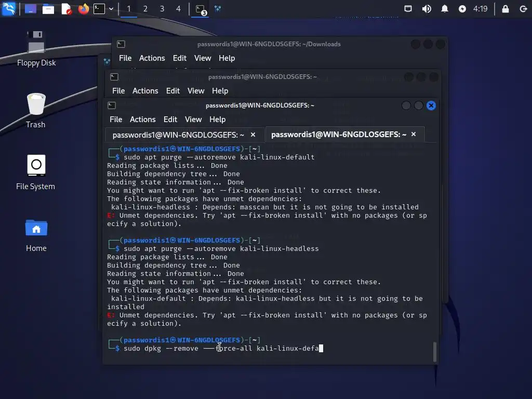Open the terminal emulator panel launcher

click(99, 9)
